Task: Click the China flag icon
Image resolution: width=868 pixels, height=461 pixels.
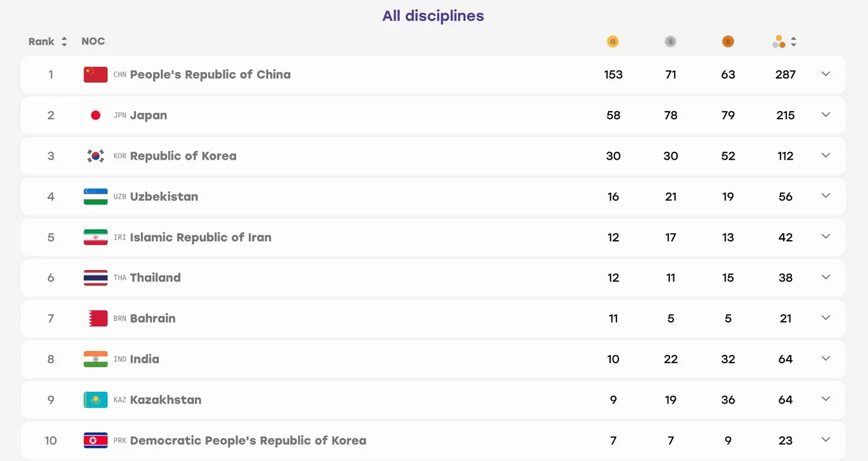Action: pos(96,75)
